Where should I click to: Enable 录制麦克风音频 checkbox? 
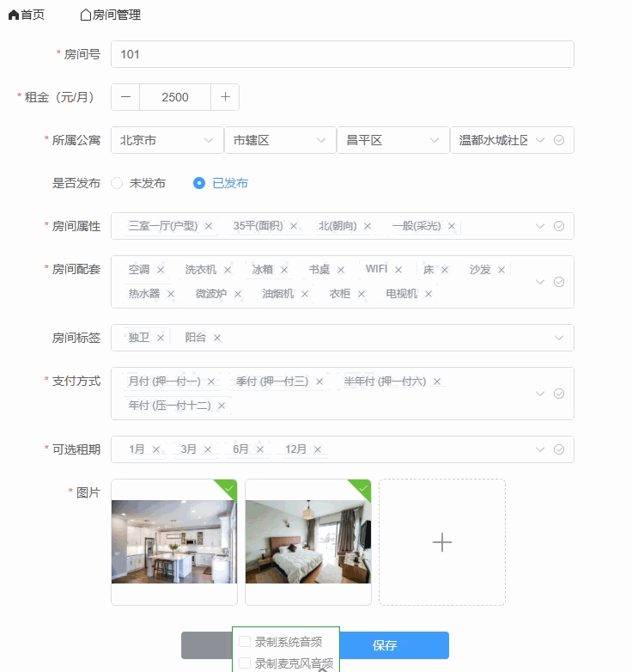pyautogui.click(x=245, y=663)
